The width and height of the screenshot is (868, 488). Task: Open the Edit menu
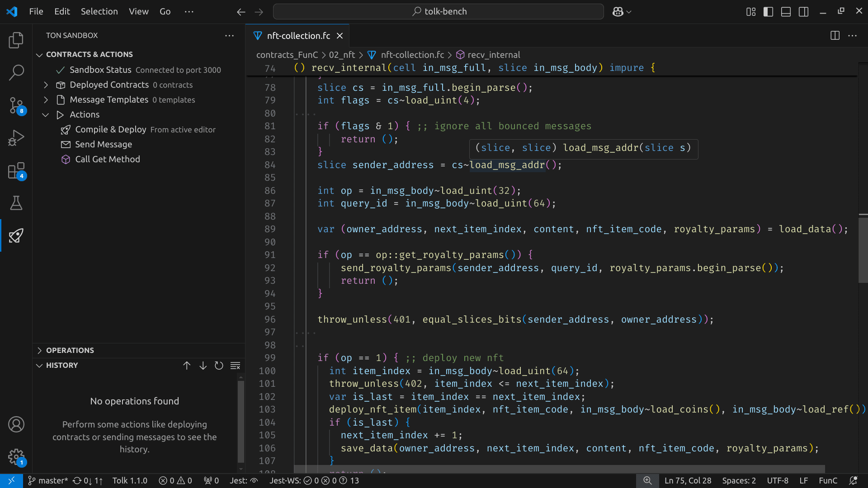pos(62,12)
